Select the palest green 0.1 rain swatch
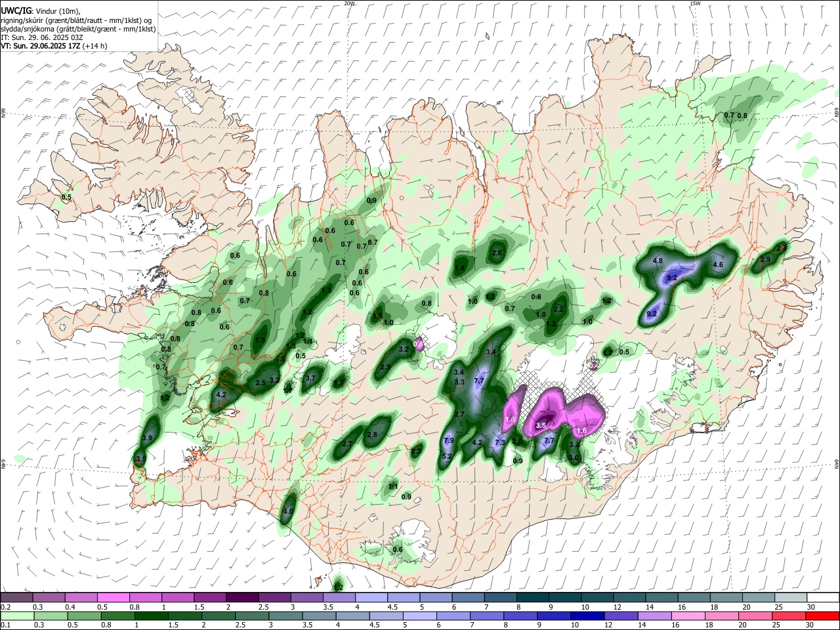Image resolution: width=840 pixels, height=630 pixels. pyautogui.click(x=16, y=616)
